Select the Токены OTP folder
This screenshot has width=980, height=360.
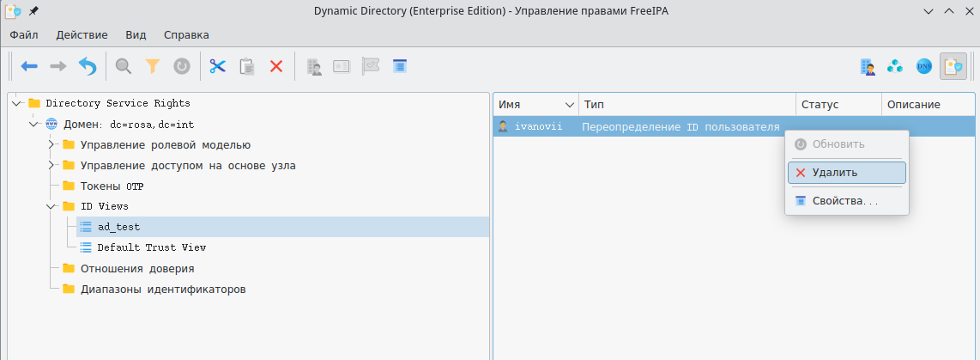point(112,186)
